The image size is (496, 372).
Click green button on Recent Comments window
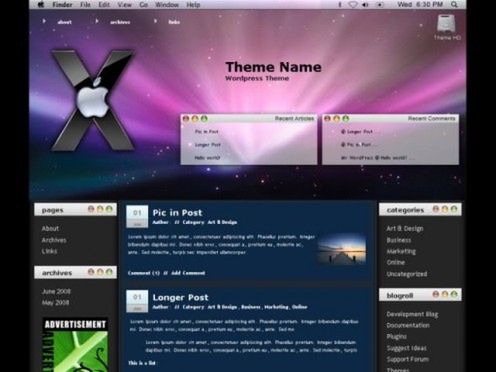(x=346, y=118)
